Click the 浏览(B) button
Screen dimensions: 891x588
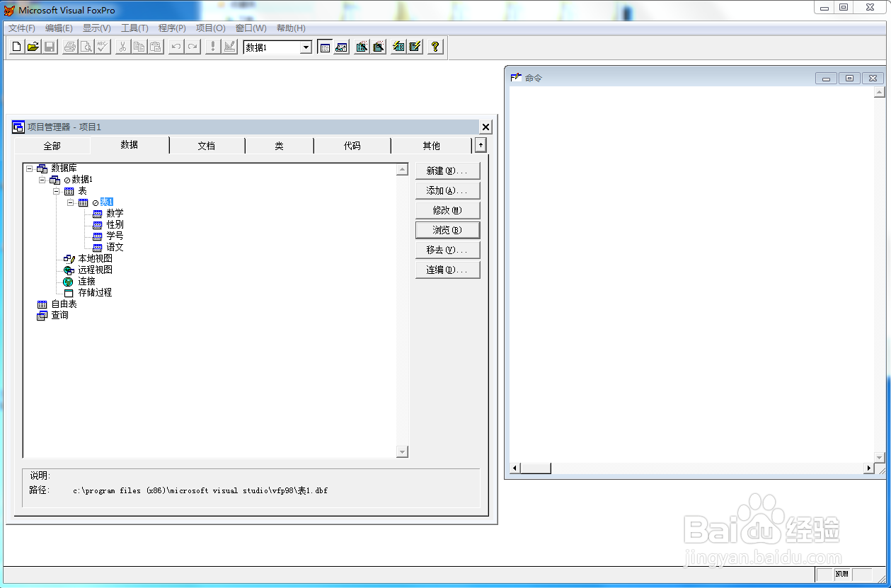pos(447,230)
